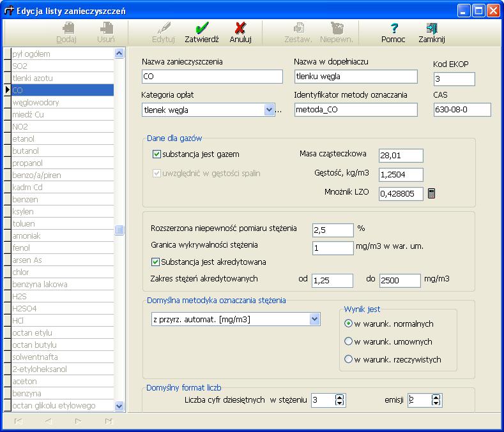The width and height of the screenshot is (504, 432).
Task: Click the Edytuj pencil toolbar icon
Action: (x=164, y=33)
